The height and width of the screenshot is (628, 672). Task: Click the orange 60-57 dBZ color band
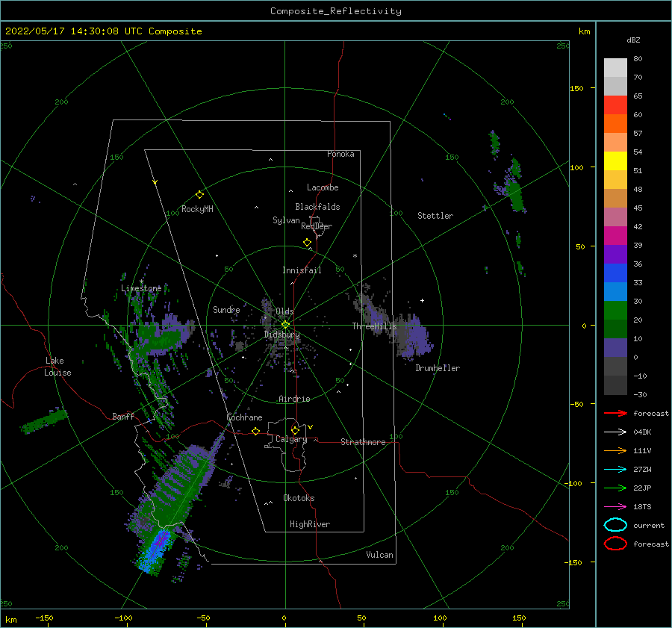(x=615, y=124)
